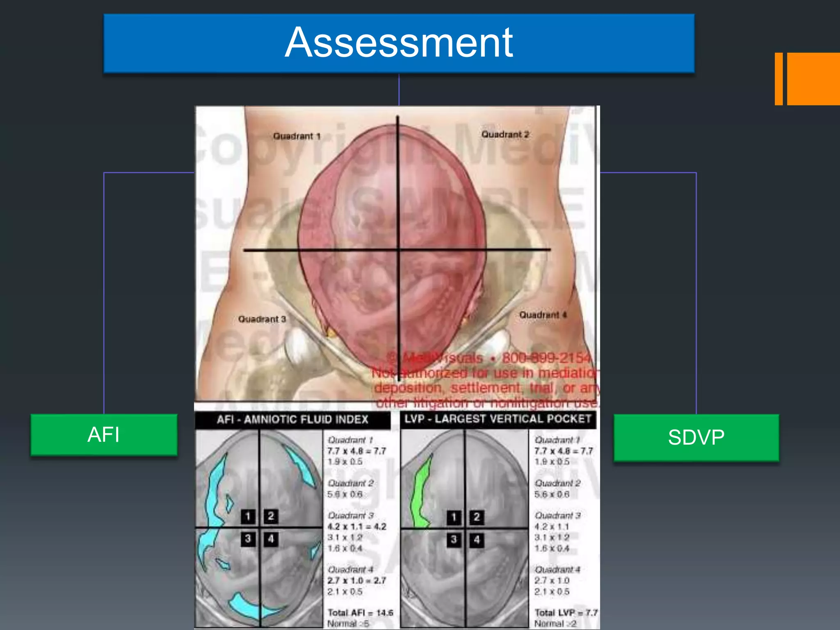Select the green "SDVP" box
The width and height of the screenshot is (840, 630).
pos(696,438)
